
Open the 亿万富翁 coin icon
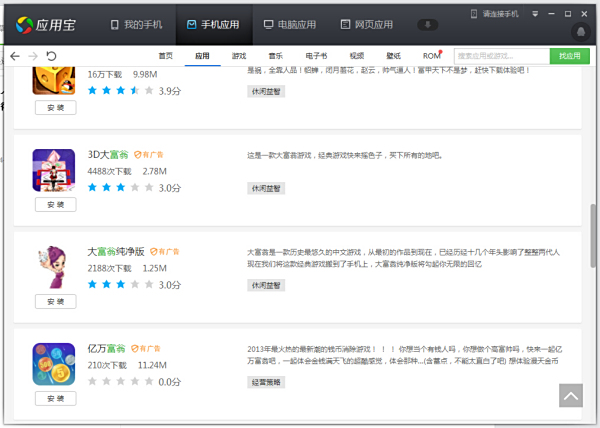pyautogui.click(x=54, y=364)
